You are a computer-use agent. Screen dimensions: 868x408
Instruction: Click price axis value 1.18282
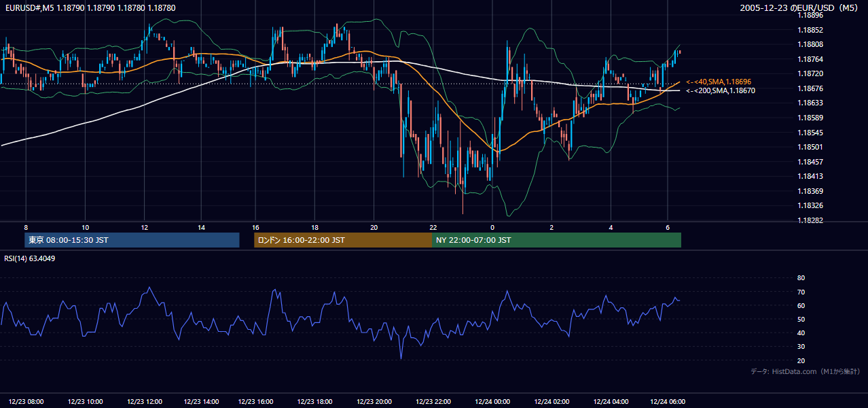click(x=810, y=220)
